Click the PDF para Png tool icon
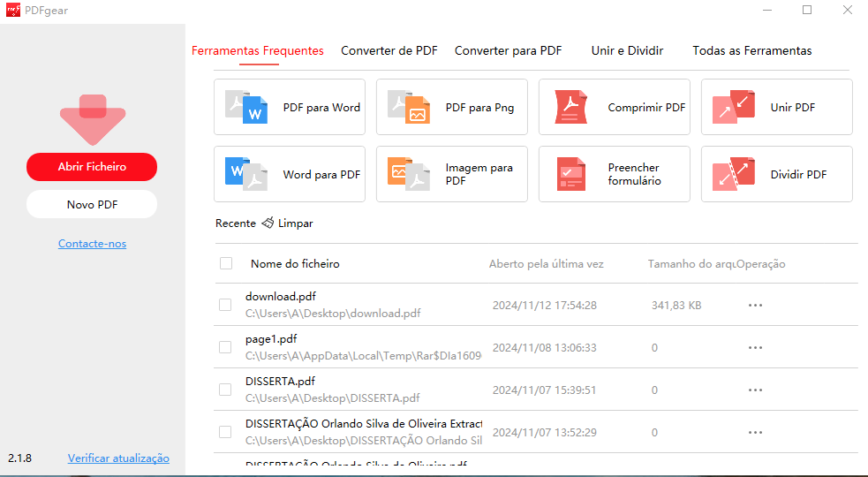Screen dimensions: 868x477 tap(409, 107)
